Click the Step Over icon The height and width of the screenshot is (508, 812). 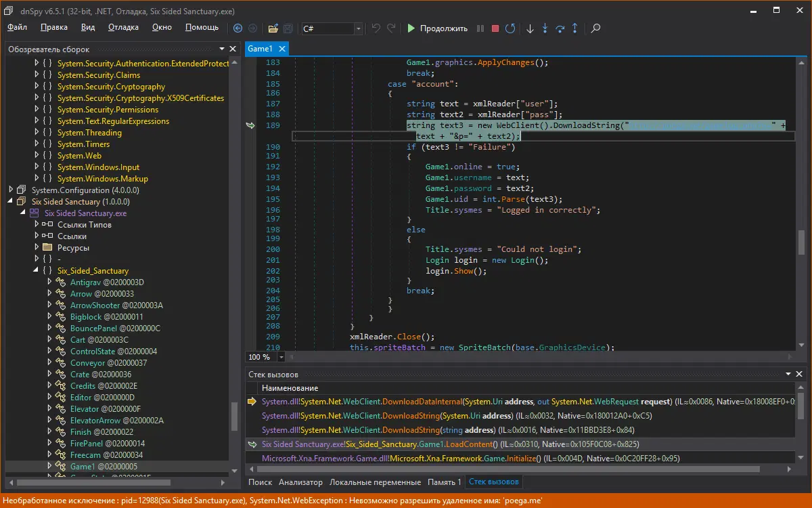point(560,28)
